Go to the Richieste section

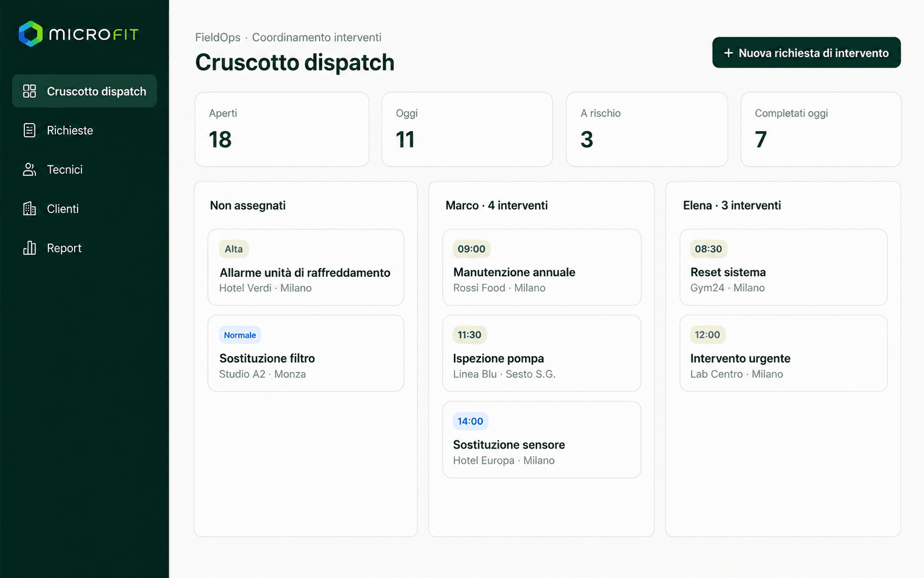point(84,130)
